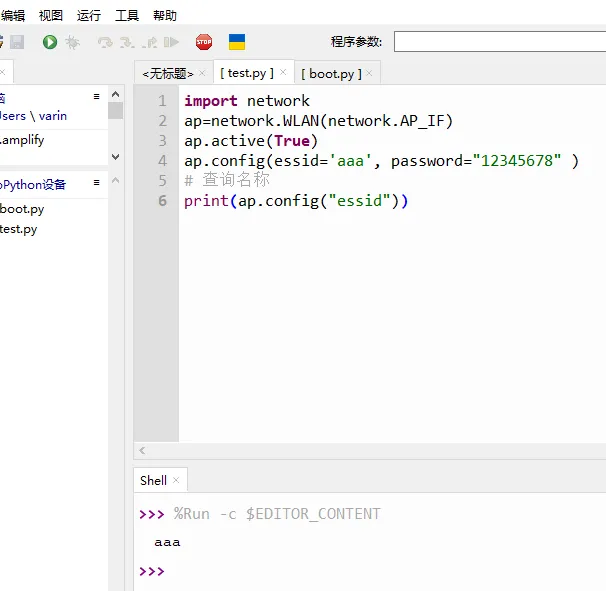Open the MicroPython设备 panel hamburger menu
Viewport: 606px width, 591px height.
97,182
